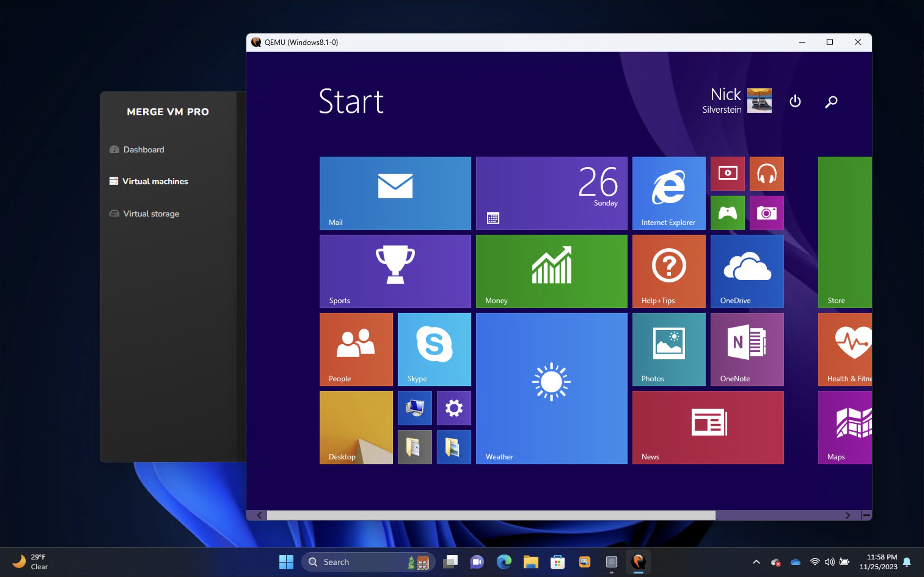Open the PC settings gear tile

tap(454, 408)
